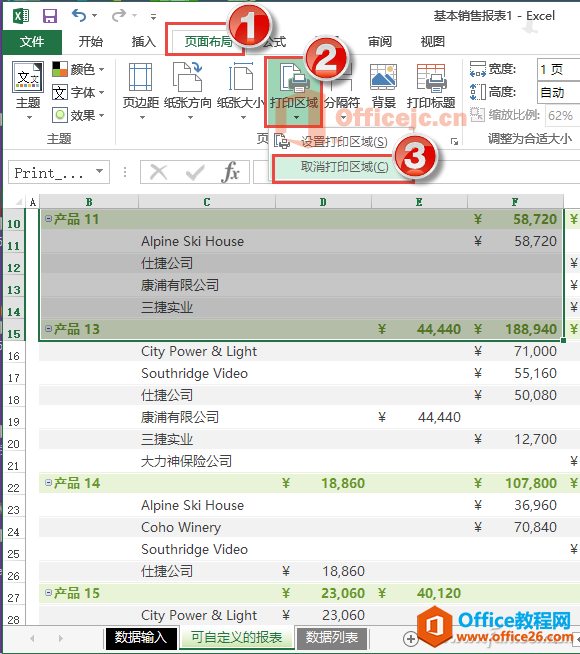Screen dimensions: 580x654
Task: Click the Undo arrow icon
Action: [79, 16]
